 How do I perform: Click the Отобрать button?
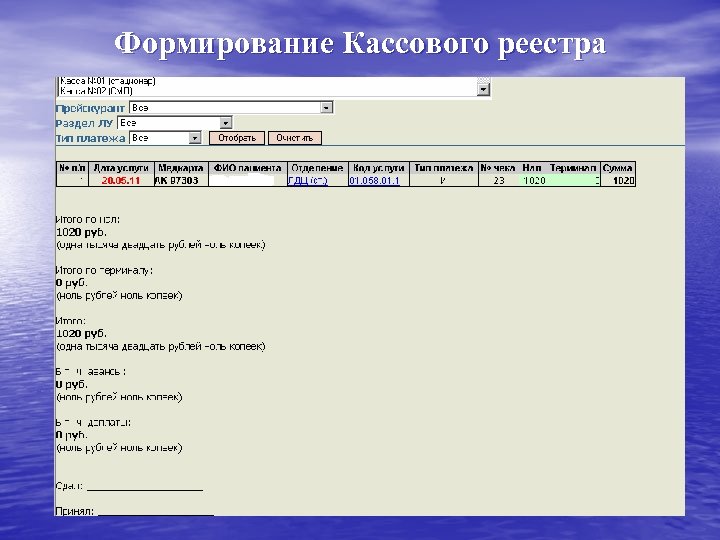(x=237, y=138)
